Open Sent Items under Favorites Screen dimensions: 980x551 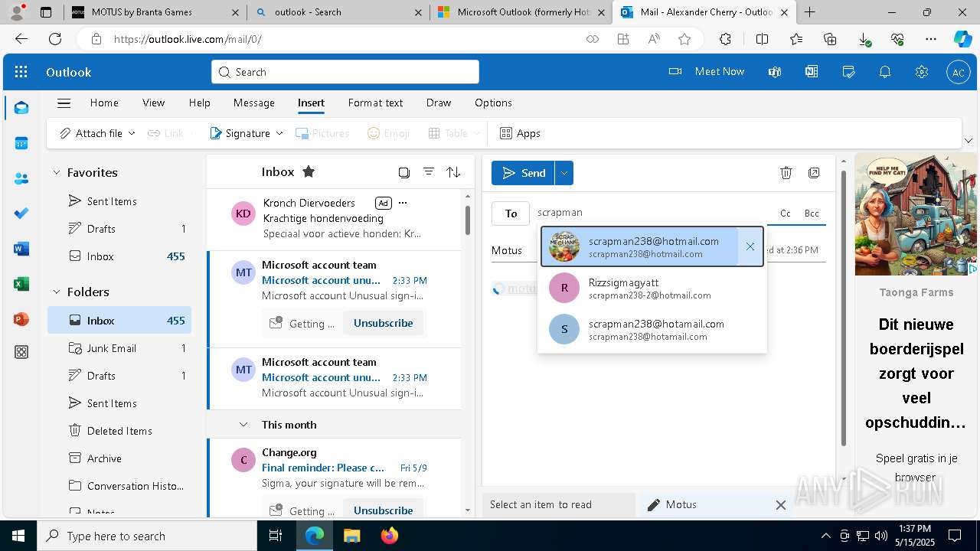[119, 201]
